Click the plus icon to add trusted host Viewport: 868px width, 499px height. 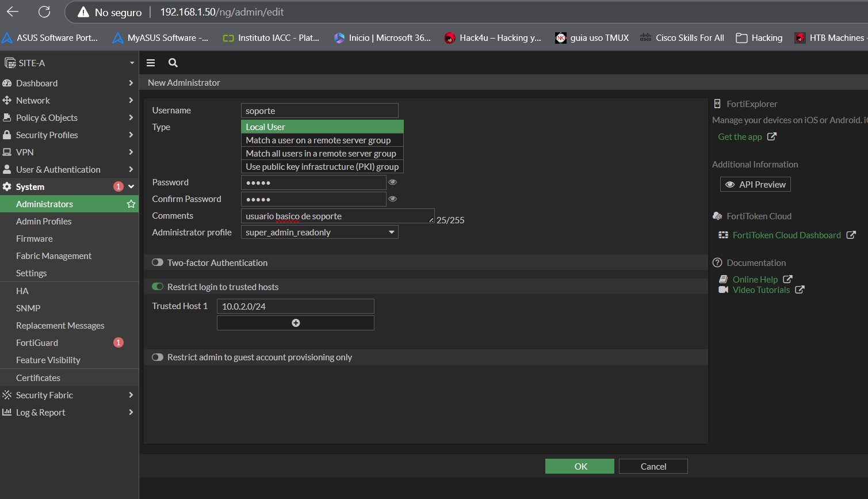(296, 323)
